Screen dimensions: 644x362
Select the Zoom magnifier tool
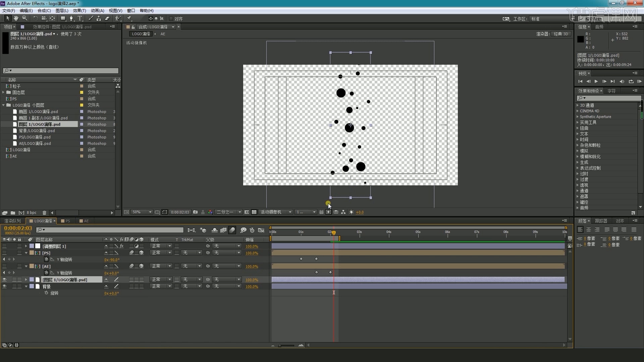[x=24, y=18]
